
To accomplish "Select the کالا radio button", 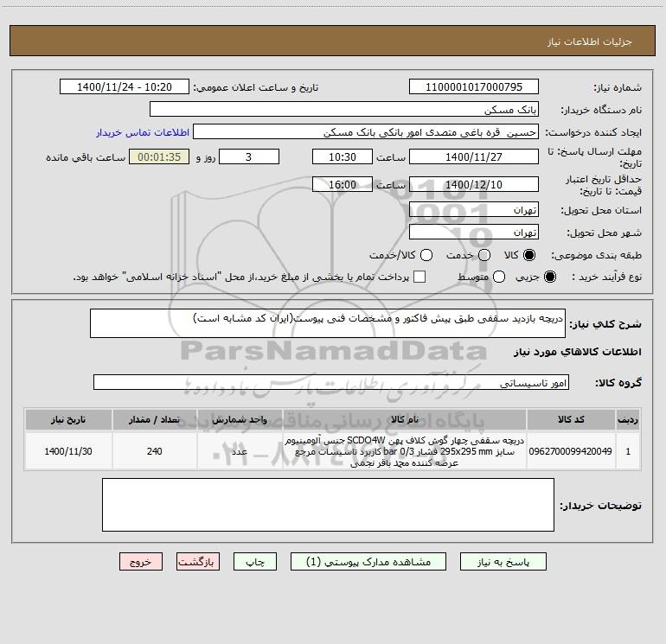I will [x=529, y=255].
